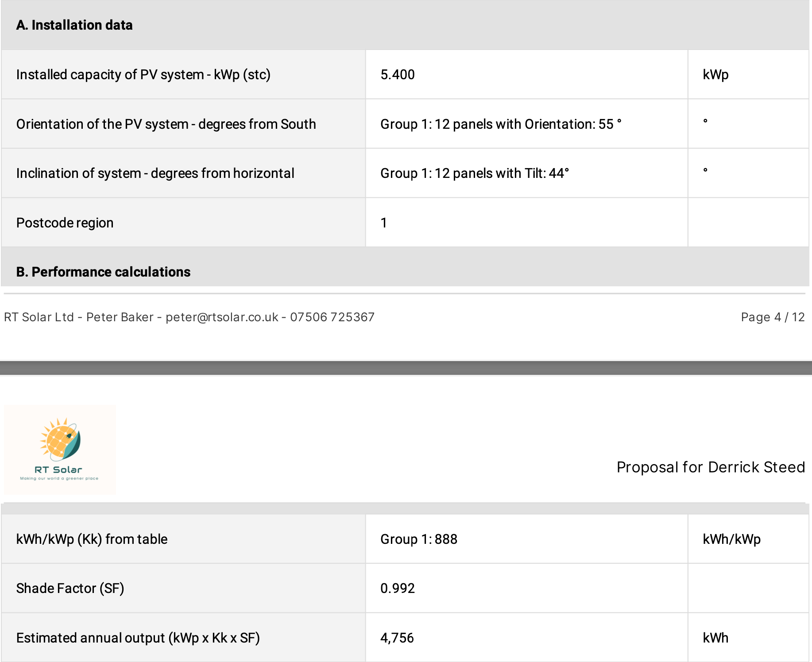
Task: Click the 'Group 1: 888' Kk value
Action: pyautogui.click(x=419, y=539)
